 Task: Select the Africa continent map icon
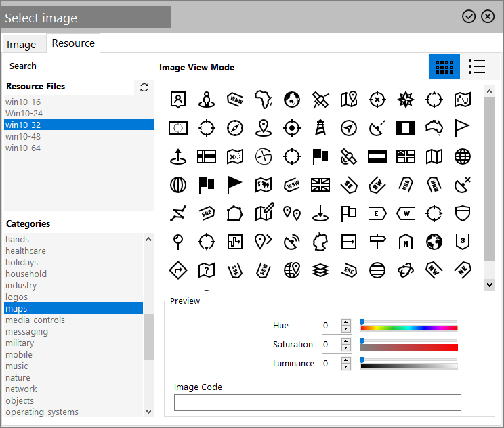click(x=264, y=100)
